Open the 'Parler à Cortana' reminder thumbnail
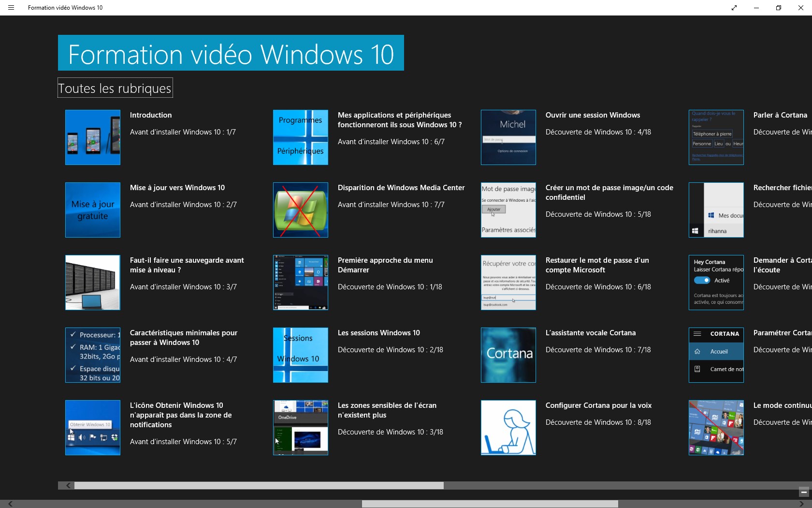Screen dimensions: 812x508 point(716,137)
